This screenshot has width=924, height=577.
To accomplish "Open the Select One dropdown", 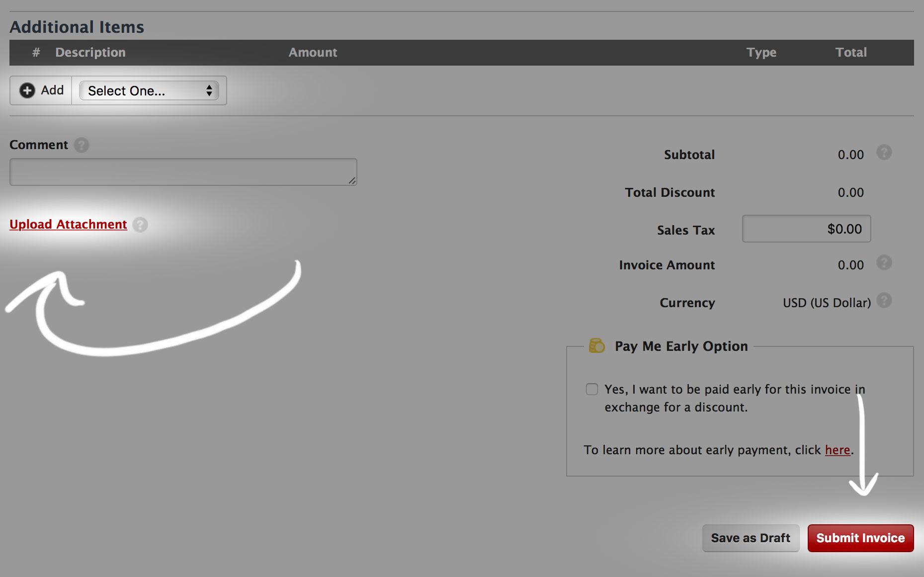I will point(149,90).
